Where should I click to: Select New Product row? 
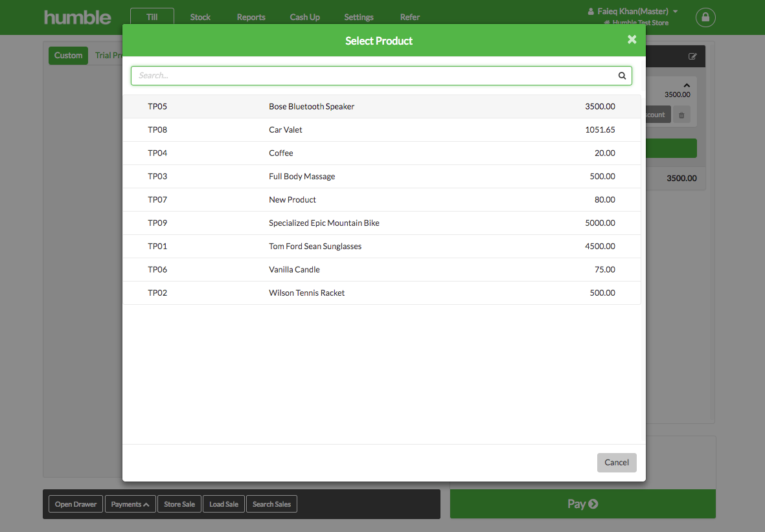coord(382,200)
